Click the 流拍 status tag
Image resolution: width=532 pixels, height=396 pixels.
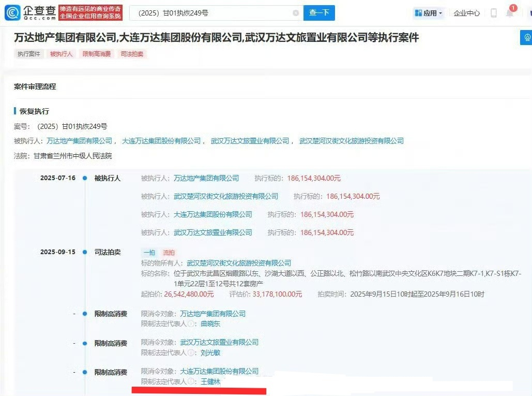coord(169,252)
